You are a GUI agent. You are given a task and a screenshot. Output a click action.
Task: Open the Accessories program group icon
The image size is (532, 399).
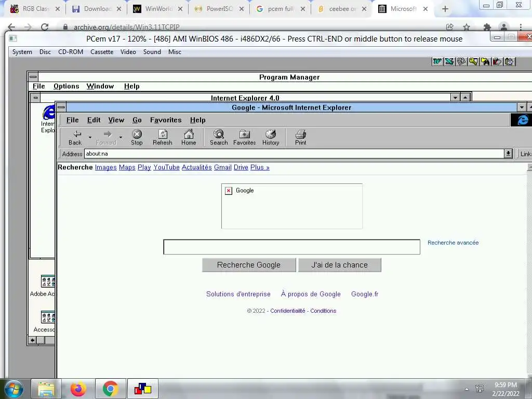pos(48,317)
